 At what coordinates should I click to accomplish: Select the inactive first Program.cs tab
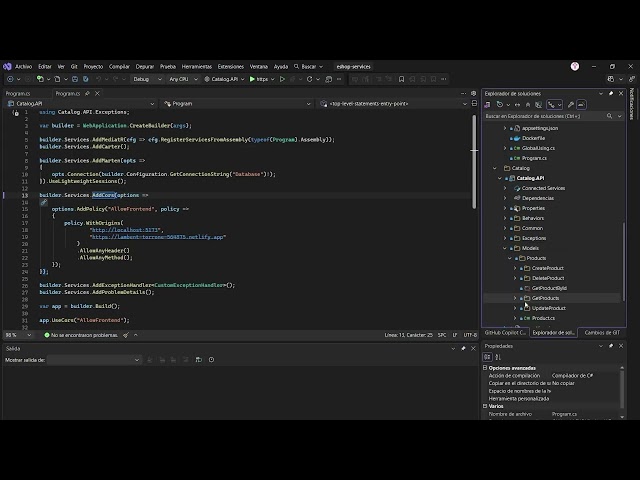pyautogui.click(x=18, y=93)
